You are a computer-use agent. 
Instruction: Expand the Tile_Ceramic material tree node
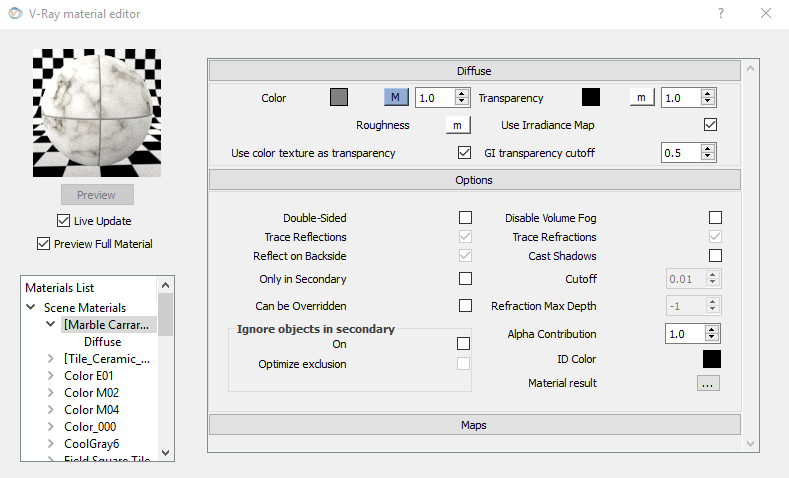[51, 358]
